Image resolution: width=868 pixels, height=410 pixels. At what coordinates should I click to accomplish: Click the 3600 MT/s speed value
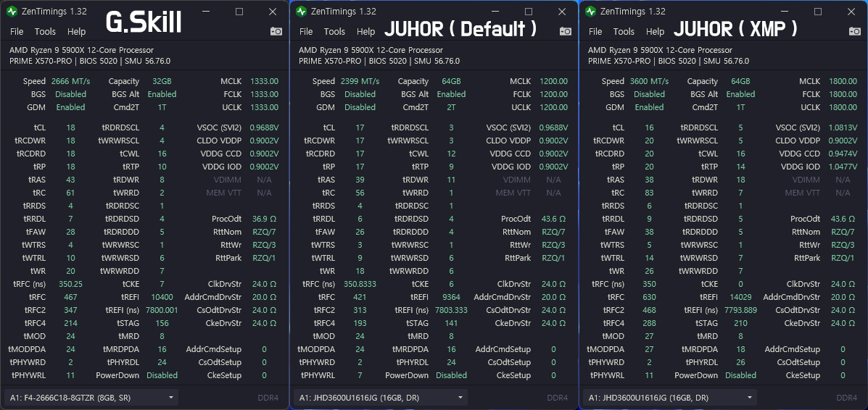[649, 81]
